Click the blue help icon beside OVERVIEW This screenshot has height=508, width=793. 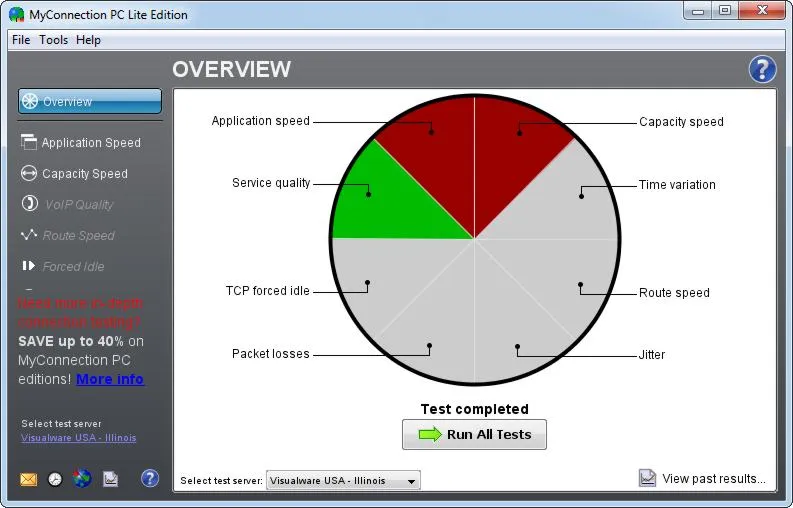[762, 69]
